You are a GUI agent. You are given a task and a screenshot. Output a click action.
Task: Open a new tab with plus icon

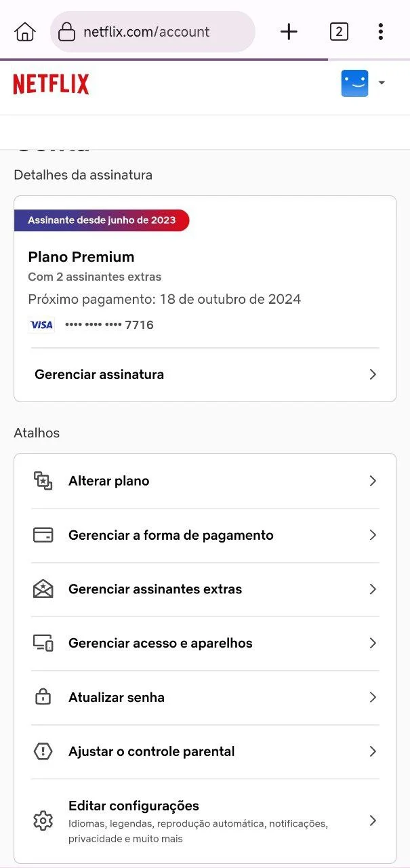[x=289, y=31]
